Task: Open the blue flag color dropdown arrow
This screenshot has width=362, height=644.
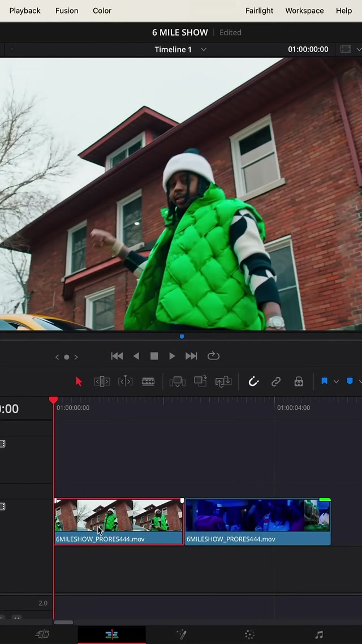Action: (x=336, y=382)
